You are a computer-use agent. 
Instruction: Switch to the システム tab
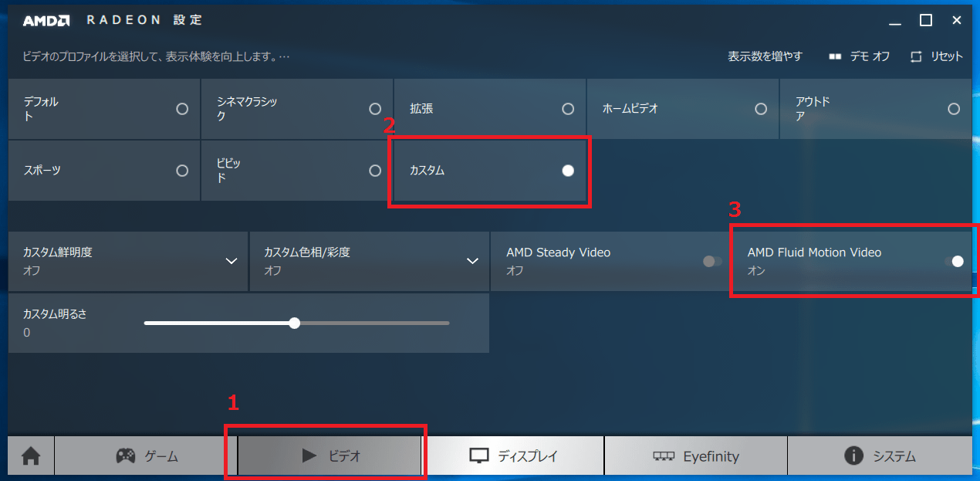pos(880,456)
